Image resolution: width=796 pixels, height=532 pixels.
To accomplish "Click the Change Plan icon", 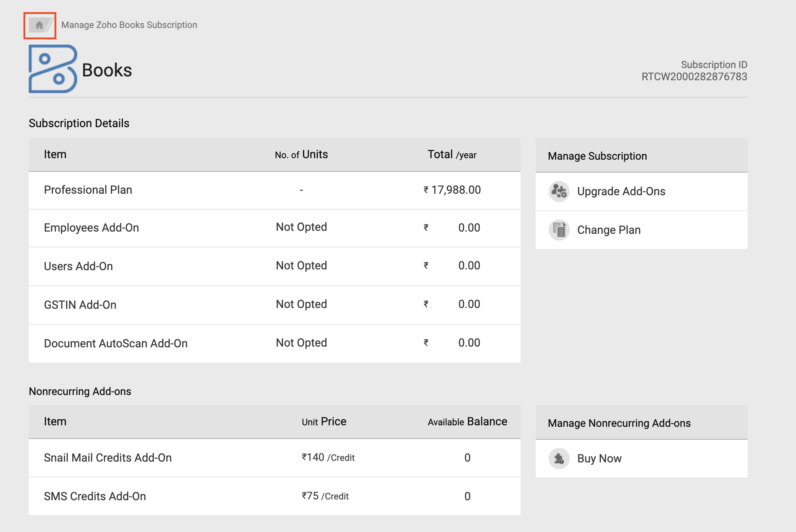I will point(559,230).
